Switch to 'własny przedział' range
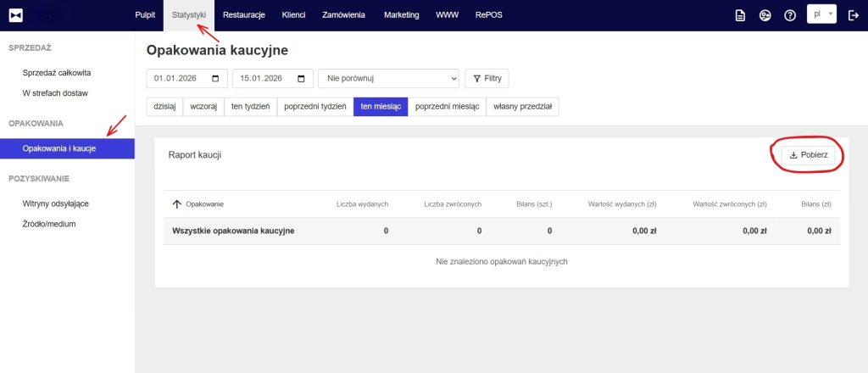Screen dimensions: 868x373 [522, 107]
